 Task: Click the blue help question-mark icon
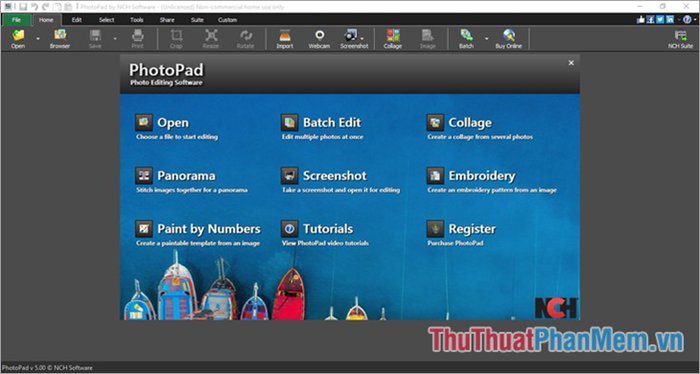pos(688,20)
